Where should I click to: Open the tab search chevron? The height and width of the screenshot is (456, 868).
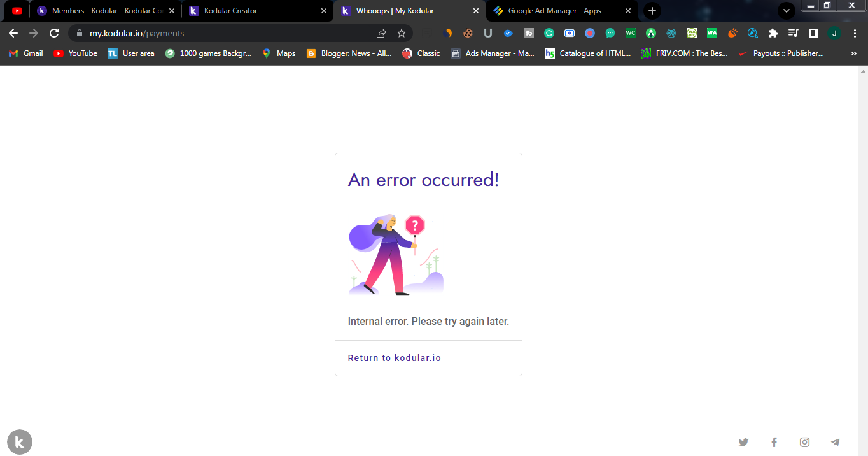pos(787,11)
